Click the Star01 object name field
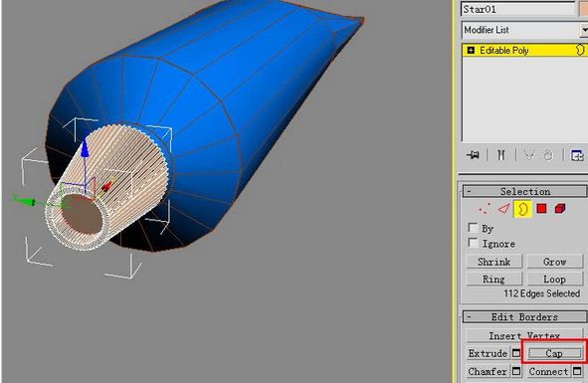Viewport: 588px width, 383px height. click(x=518, y=9)
